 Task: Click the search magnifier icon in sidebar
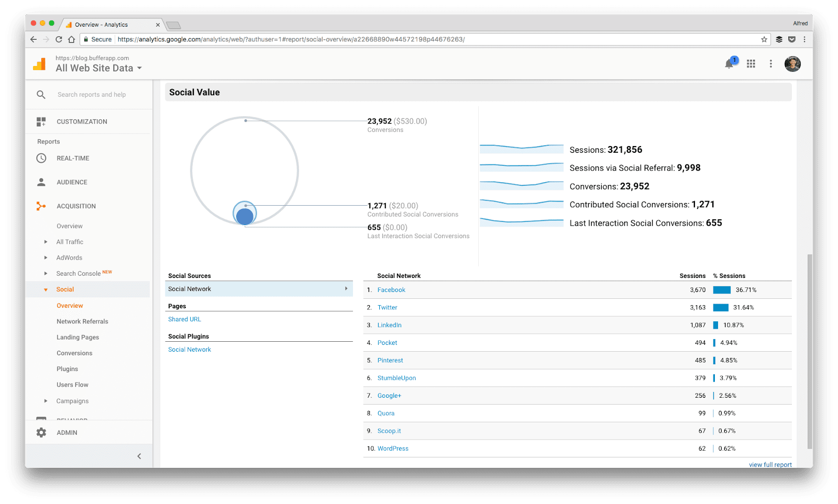pyautogui.click(x=41, y=95)
